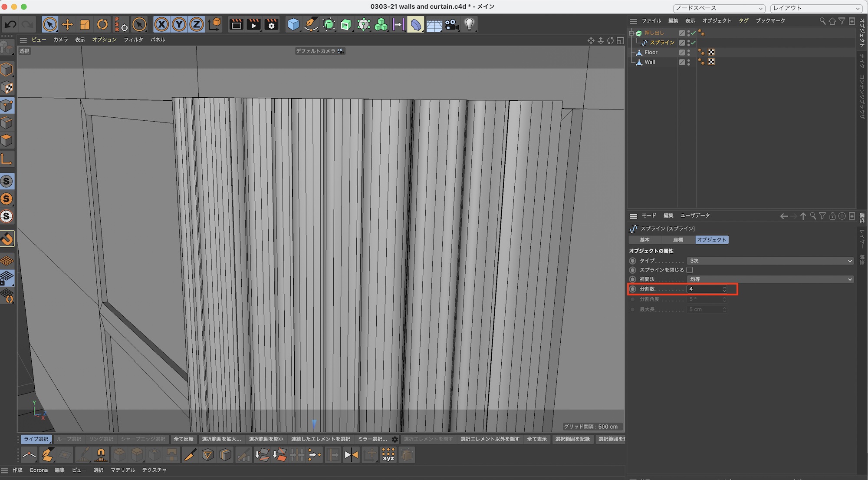Viewport: 868px width, 480px height.
Task: Open the フィルタ viewport menu
Action: [133, 40]
